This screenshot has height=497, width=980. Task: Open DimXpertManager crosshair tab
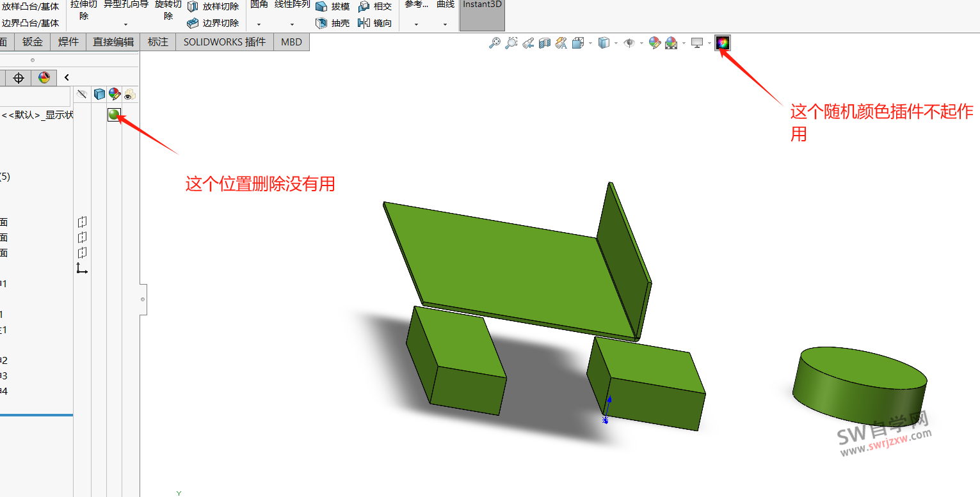(19, 78)
